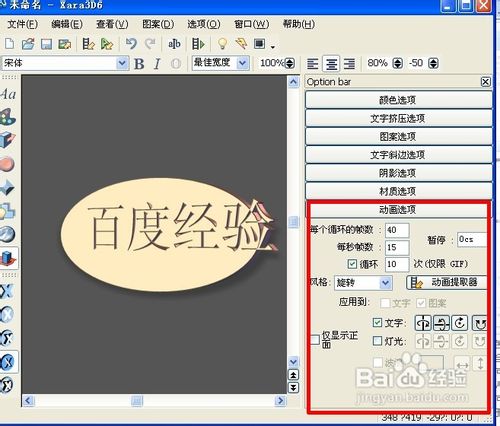Expand the 颜色选项 panel
Screen dimensions: 500x426
pyautogui.click(x=398, y=100)
